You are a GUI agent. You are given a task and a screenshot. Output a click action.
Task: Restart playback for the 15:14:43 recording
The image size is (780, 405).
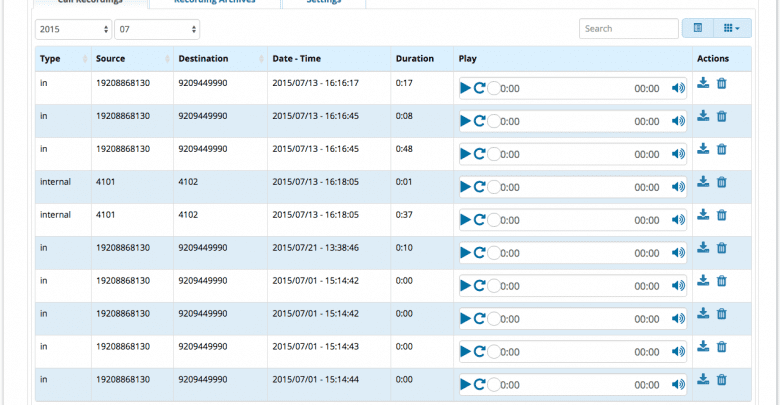[x=480, y=352]
